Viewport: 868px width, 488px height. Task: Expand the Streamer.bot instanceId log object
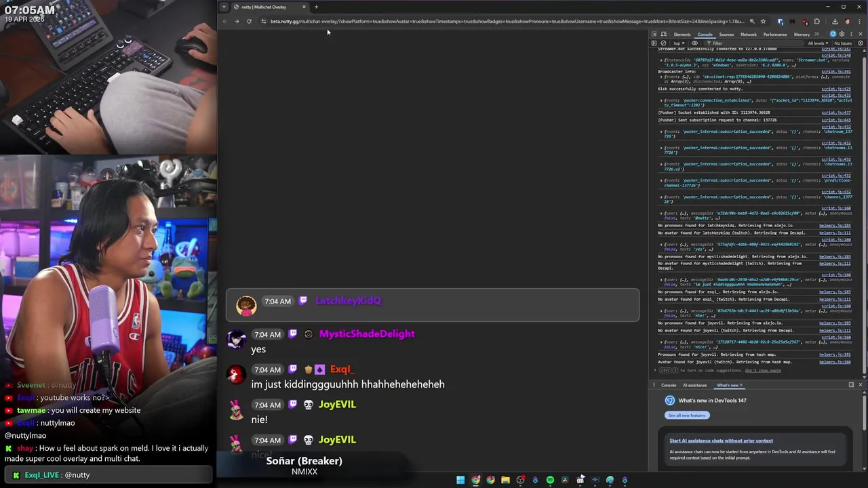tap(662, 60)
